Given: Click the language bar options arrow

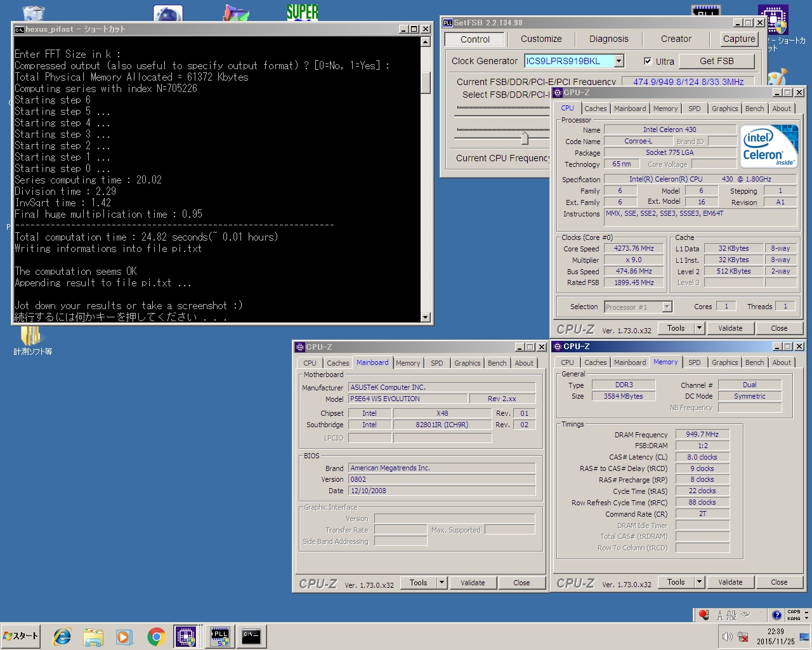Looking at the screenshot, I should click(806, 618).
